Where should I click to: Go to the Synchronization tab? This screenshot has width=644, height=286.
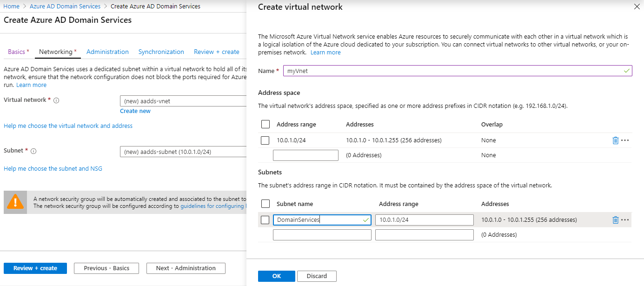pos(161,52)
